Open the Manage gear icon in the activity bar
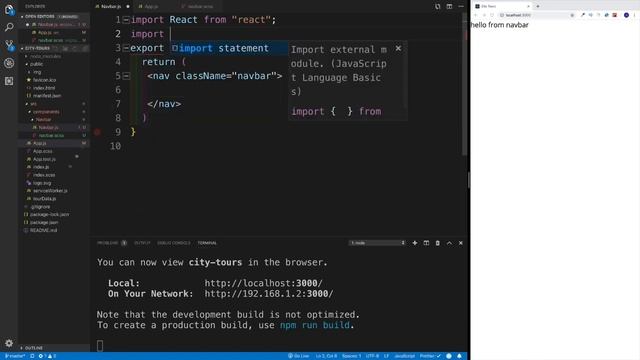Image resolution: width=640 pixels, height=360 pixels. click(x=9, y=343)
